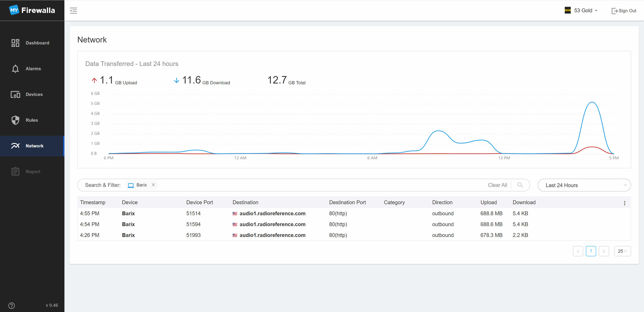Open audio1.radioreference.com link at 4:55 PM
644x312 pixels.
[x=272, y=214]
